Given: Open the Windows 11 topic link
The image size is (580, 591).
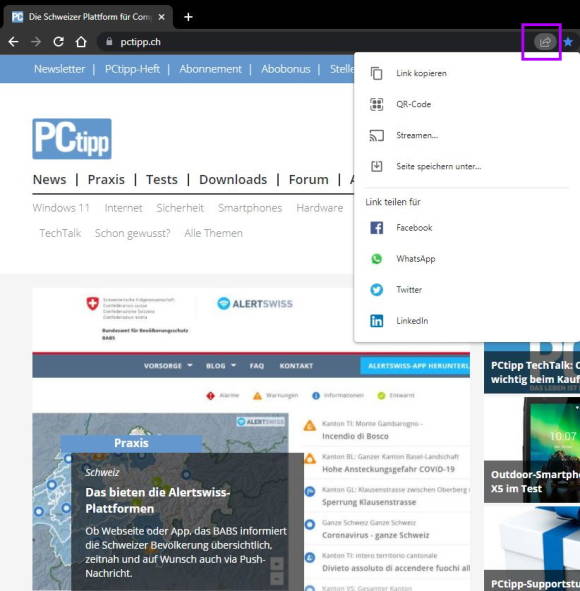Looking at the screenshot, I should point(61,208).
